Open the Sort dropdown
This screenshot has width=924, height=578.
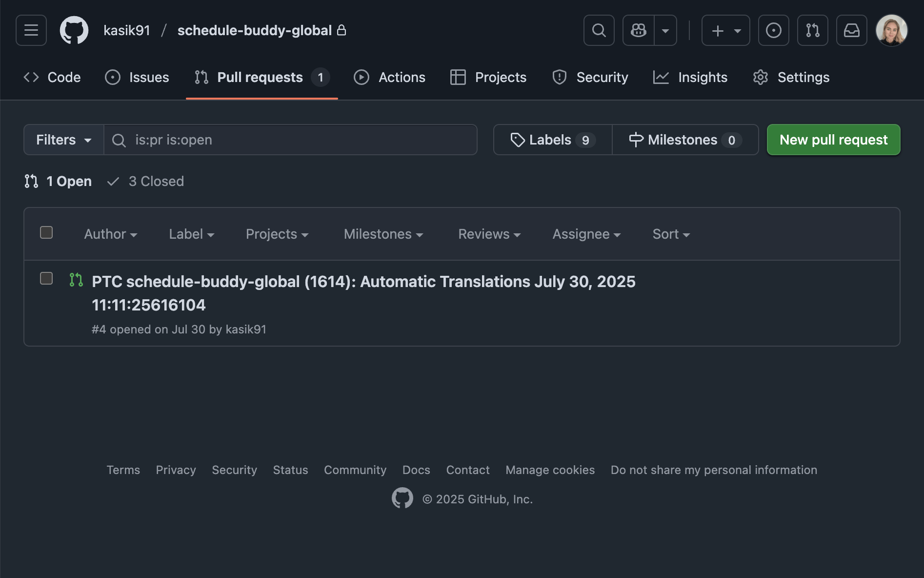(x=671, y=234)
